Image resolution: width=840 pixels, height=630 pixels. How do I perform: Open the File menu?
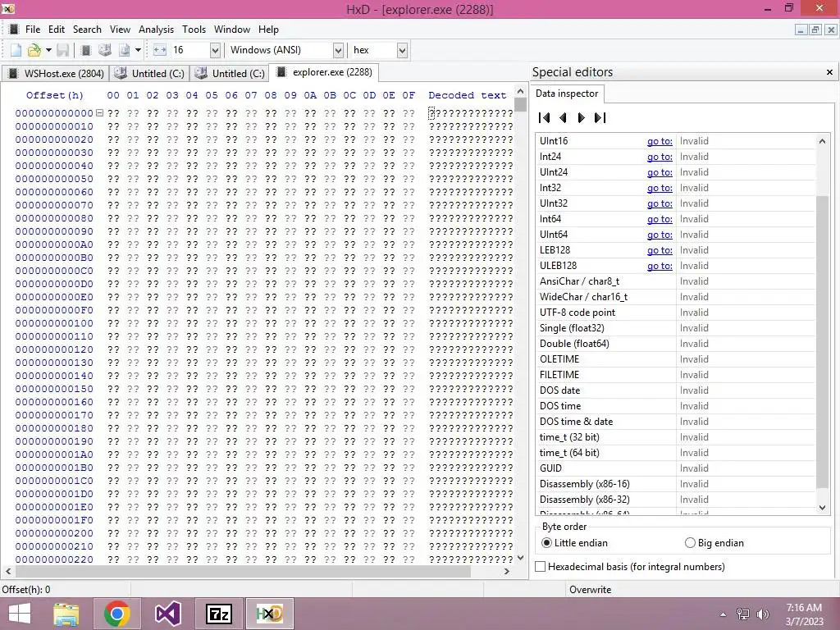point(32,30)
